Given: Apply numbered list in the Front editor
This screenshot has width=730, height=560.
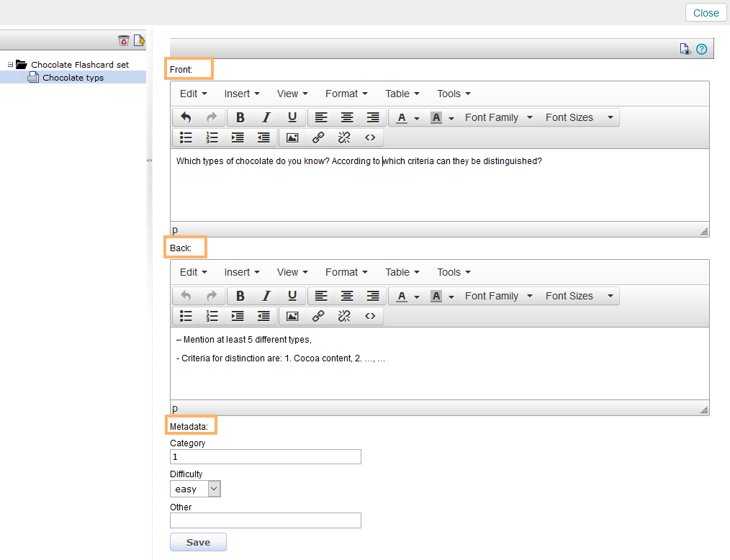Looking at the screenshot, I should click(212, 137).
